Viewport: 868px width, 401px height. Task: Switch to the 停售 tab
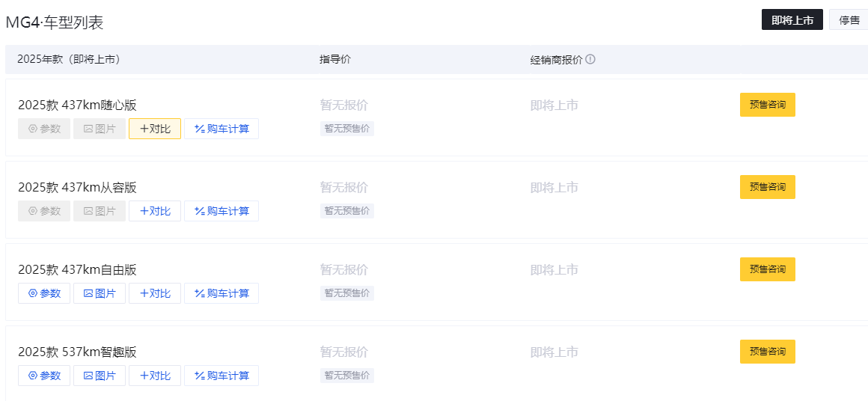[x=849, y=20]
